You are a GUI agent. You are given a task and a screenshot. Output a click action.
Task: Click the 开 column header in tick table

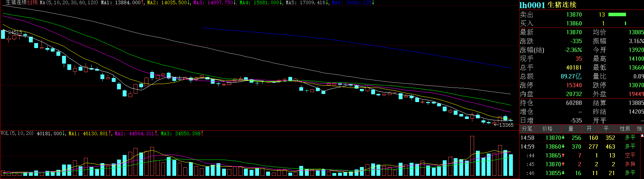(x=589, y=129)
